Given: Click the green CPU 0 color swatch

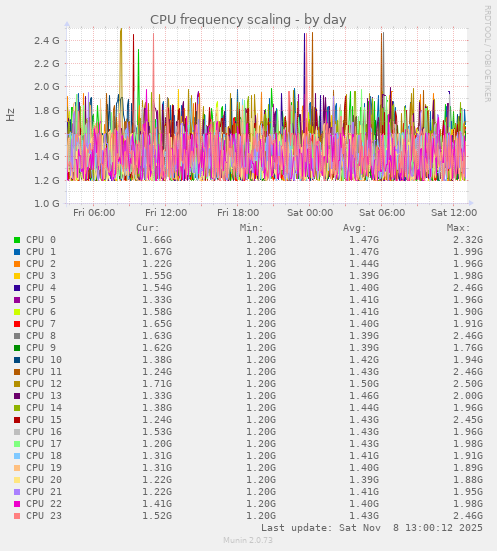Looking at the screenshot, I should [17, 240].
